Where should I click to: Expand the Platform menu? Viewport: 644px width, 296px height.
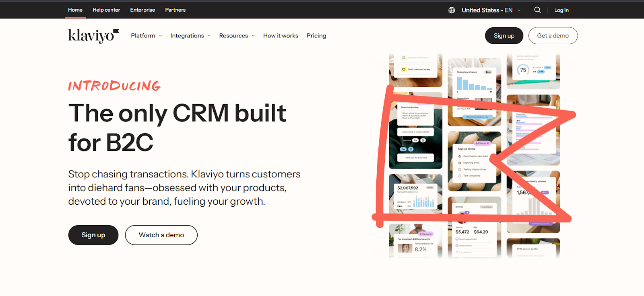pos(147,36)
